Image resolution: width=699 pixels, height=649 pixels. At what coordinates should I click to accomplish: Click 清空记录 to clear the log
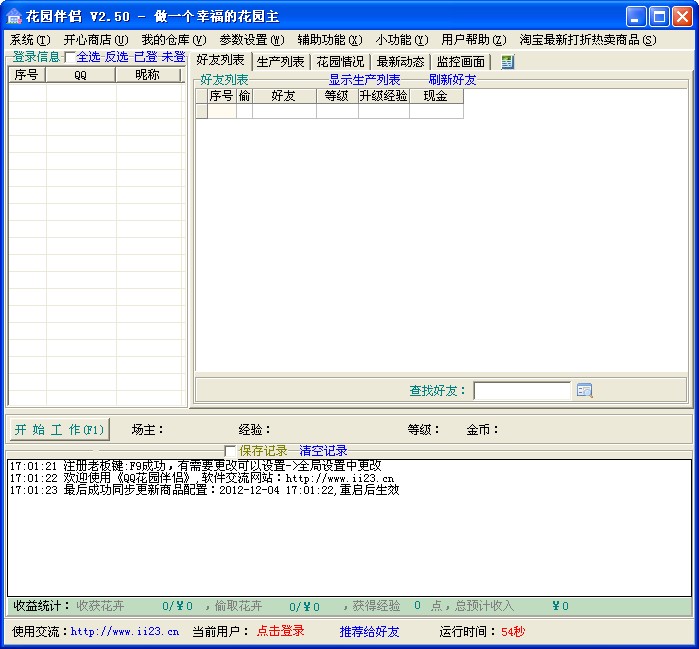click(323, 451)
